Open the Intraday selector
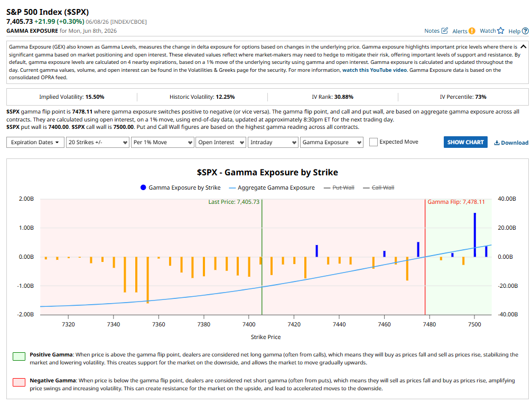The image size is (532, 404). click(273, 142)
